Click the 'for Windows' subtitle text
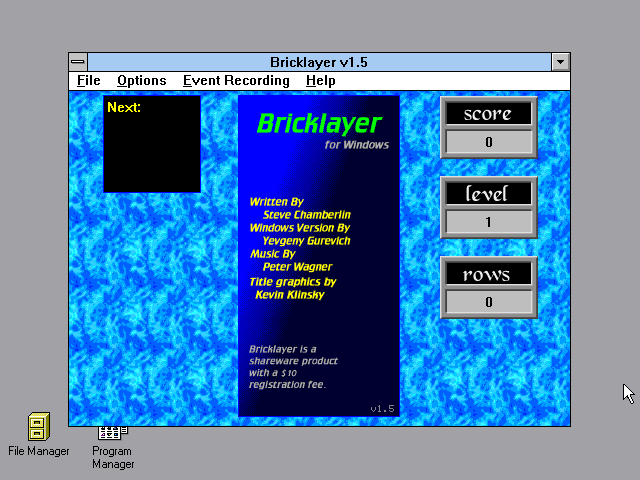 pos(357,145)
